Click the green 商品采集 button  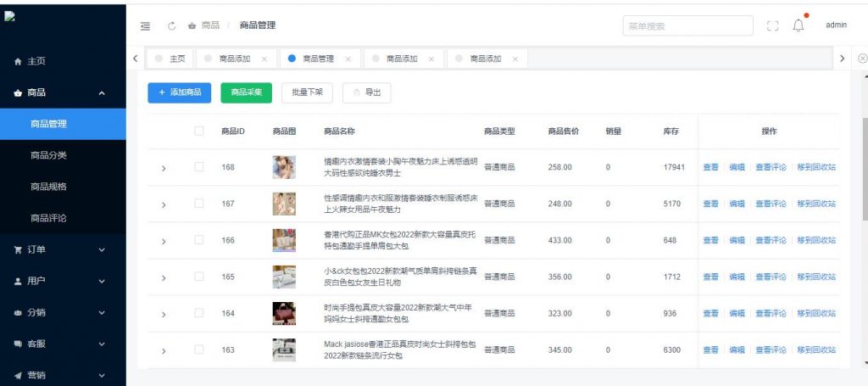(x=247, y=92)
